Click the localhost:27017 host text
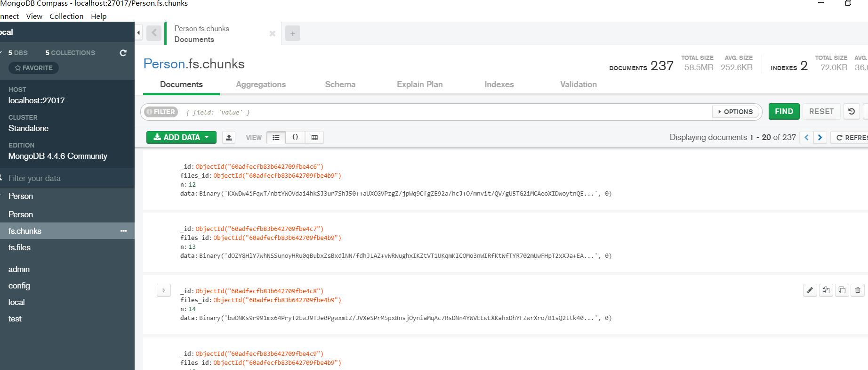This screenshot has width=868, height=370. click(x=36, y=100)
